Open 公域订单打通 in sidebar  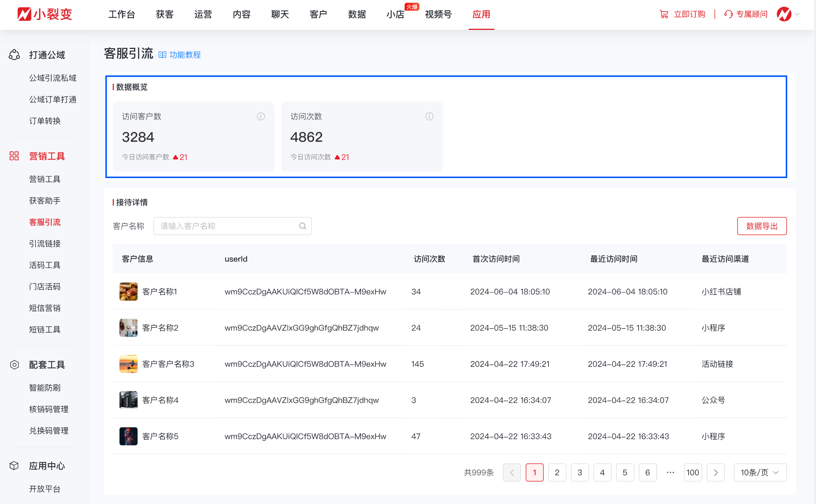tap(53, 100)
